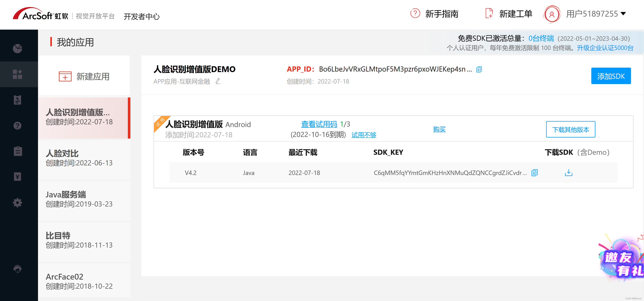This screenshot has width=644, height=301.
Task: Open the dashboard pie chart sidebar icon
Action: coord(17,49)
